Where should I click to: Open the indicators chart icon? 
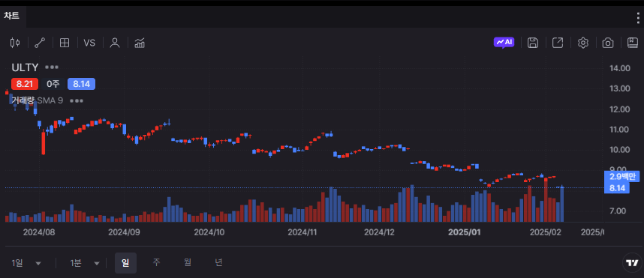coord(140,43)
